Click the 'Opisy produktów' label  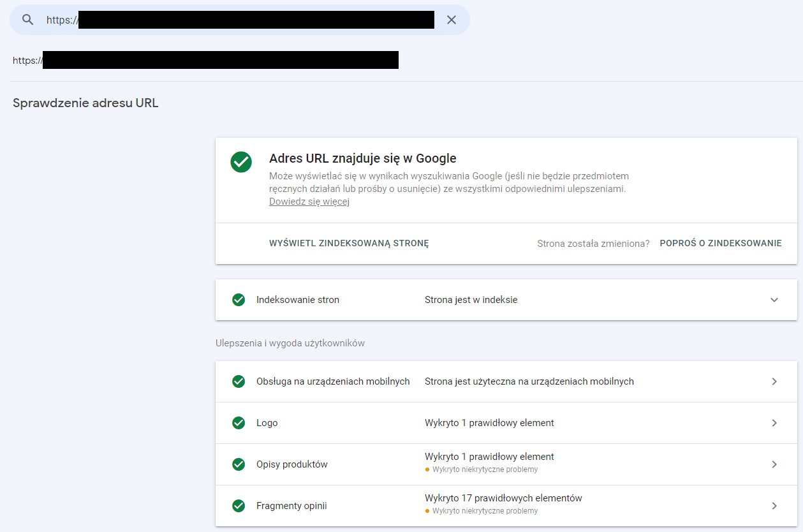point(292,464)
